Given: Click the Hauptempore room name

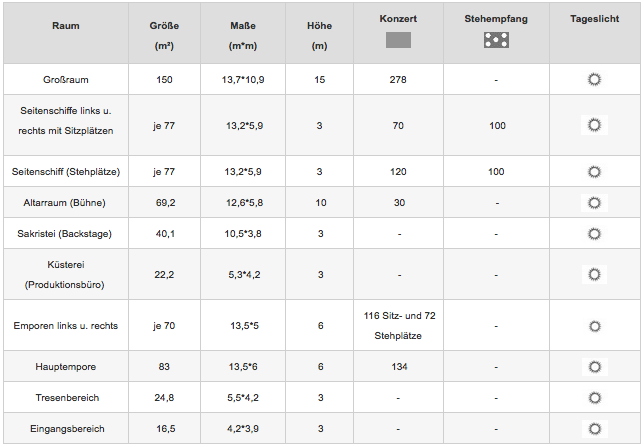Looking at the screenshot, I should (66, 367).
